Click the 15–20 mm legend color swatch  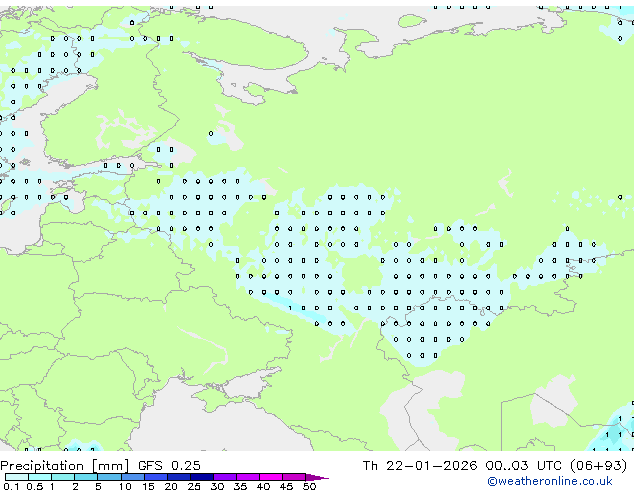click(155, 477)
